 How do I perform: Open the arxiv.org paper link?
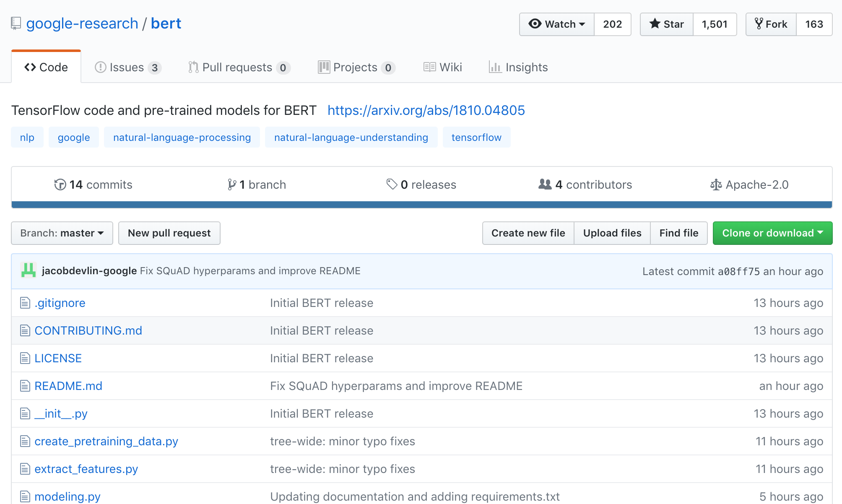tap(426, 110)
